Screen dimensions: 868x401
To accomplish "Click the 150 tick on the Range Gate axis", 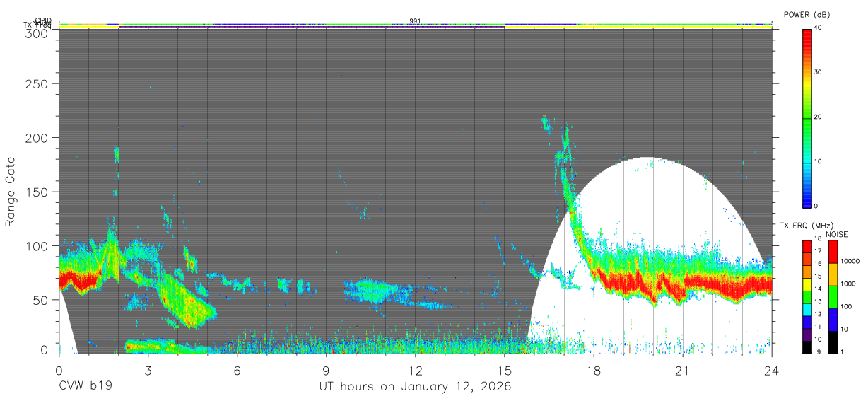I will (38, 192).
